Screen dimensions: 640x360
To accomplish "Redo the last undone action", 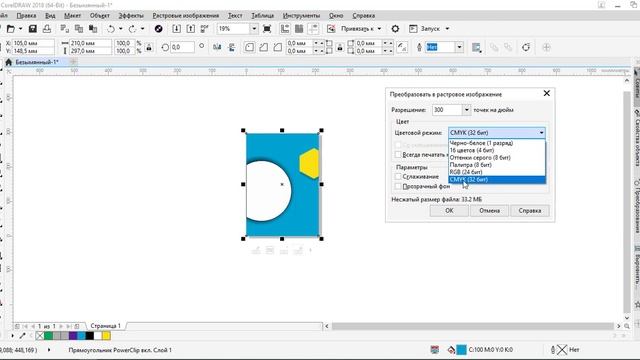I will point(132,29).
